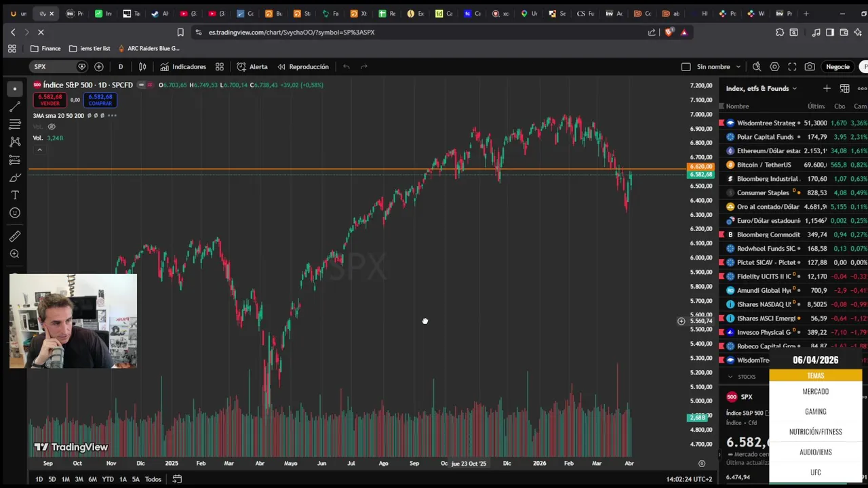Open the ARC Raiders Blue G... bookmark
This screenshot has height=488, width=868.
(x=149, y=48)
